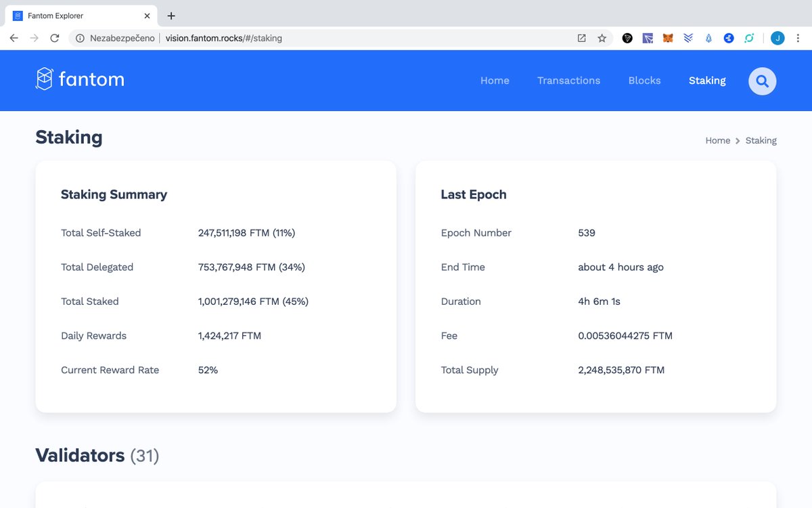Click the Total Self-Staked label
The image size is (812, 508).
point(101,233)
